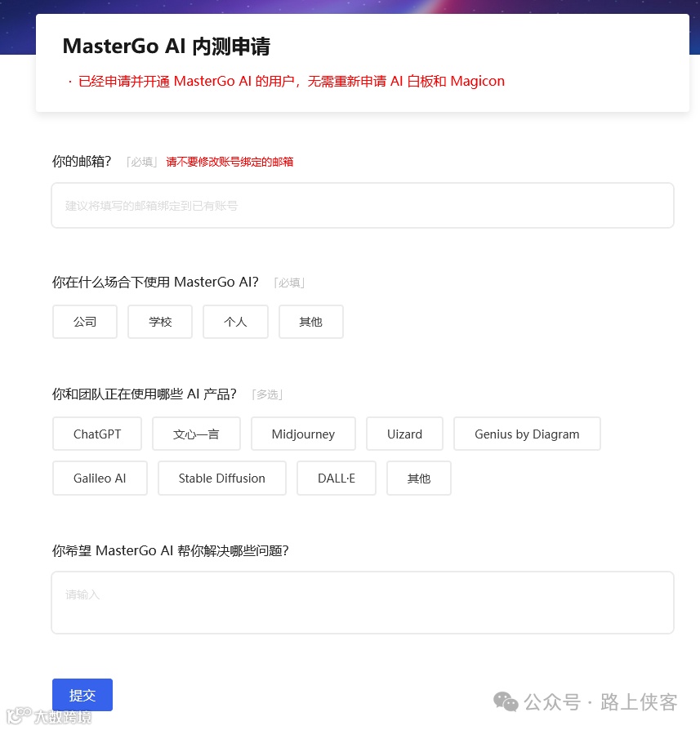Viewport: 700px width, 730px height.
Task: Click the 你希望 MasterGo AI 帮你解决哪些问题? label
Action: coord(171,550)
